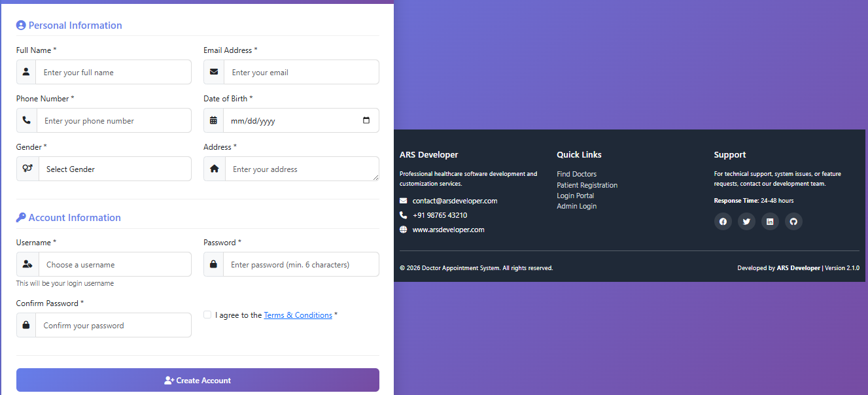Click the envelope icon beside Email Address field
Screen dimensions: 868x395
pos(214,72)
